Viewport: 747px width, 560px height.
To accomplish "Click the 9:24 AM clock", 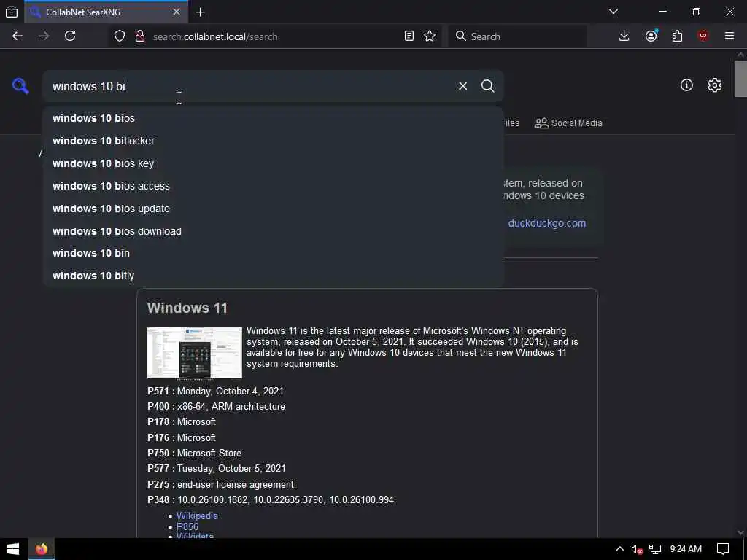I will [686, 549].
